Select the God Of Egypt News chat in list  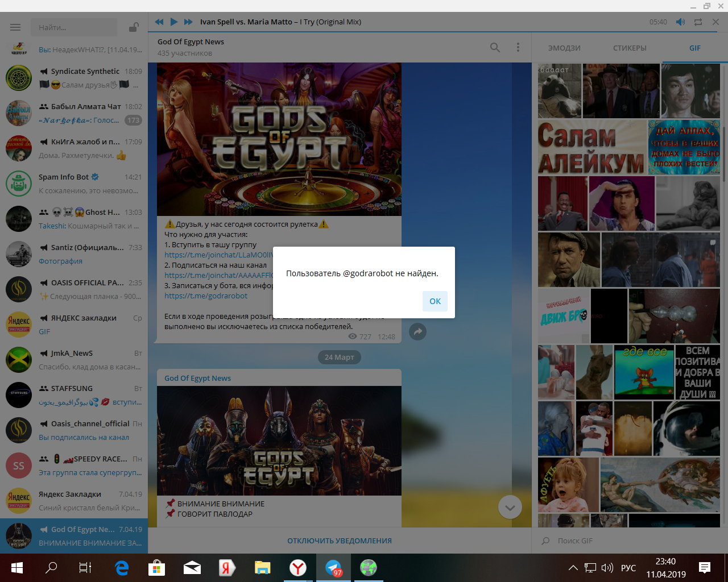(x=74, y=536)
